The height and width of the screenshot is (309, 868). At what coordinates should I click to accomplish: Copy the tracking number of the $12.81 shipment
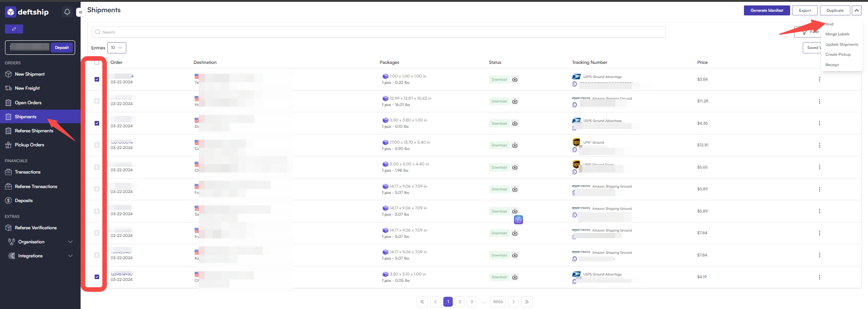pyautogui.click(x=575, y=150)
